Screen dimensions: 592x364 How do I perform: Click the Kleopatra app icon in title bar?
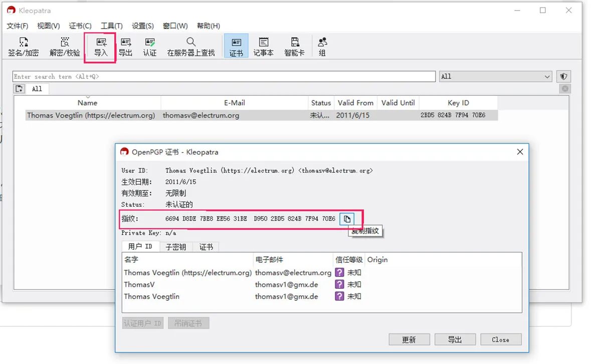(x=12, y=10)
